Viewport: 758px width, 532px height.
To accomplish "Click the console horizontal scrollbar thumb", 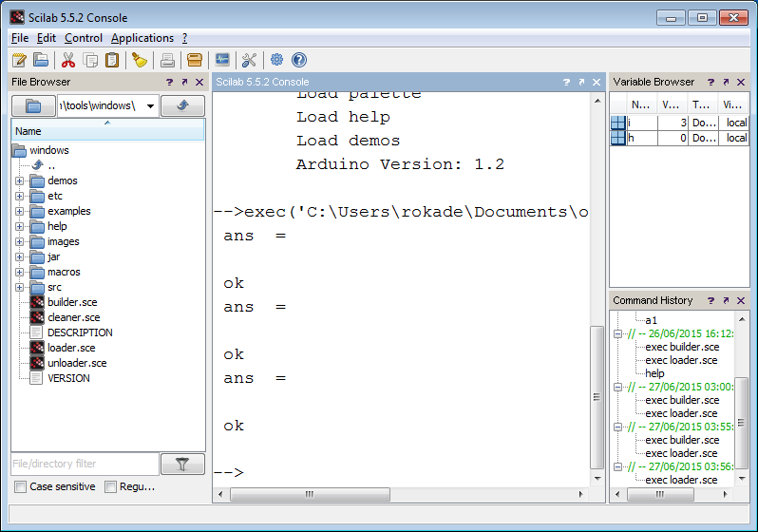I will (x=310, y=494).
